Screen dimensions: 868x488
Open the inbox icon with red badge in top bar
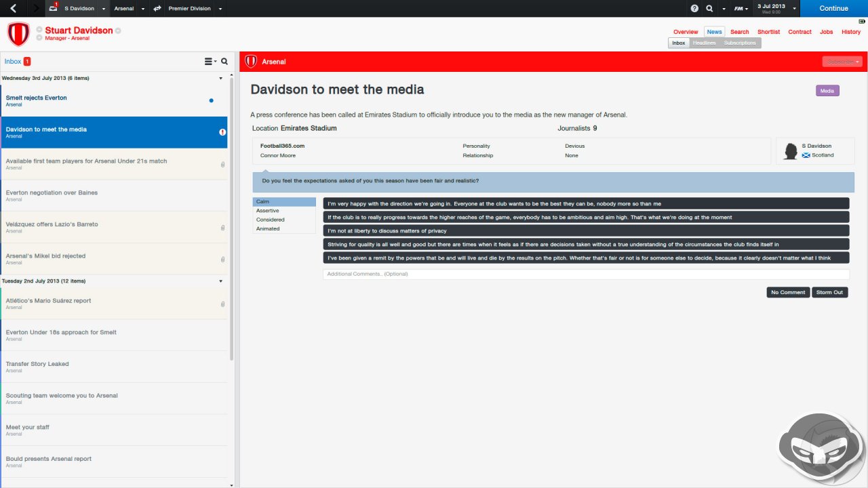[x=54, y=8]
